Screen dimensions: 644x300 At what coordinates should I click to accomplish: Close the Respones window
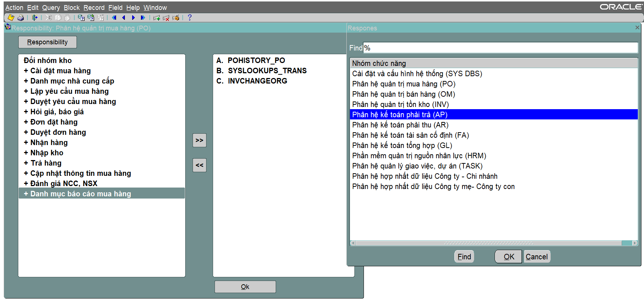(x=637, y=27)
